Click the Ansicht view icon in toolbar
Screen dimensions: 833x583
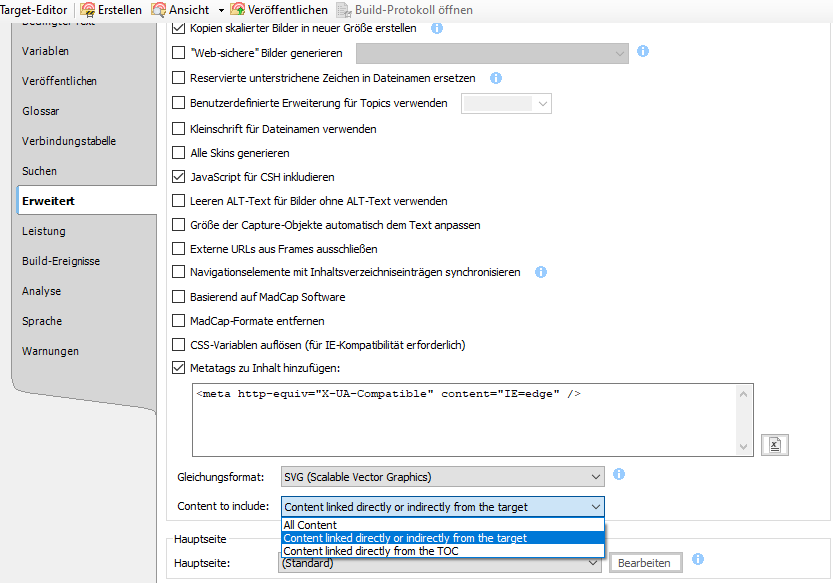(159, 10)
